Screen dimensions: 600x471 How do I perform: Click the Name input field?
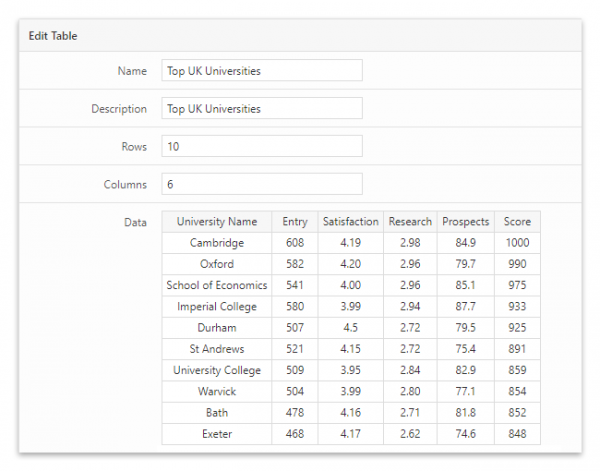pyautogui.click(x=261, y=71)
